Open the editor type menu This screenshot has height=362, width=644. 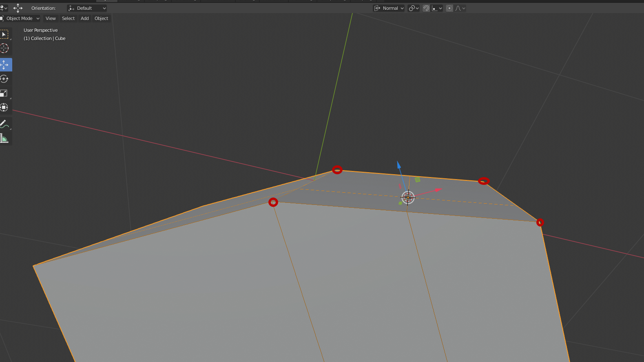tap(4, 8)
